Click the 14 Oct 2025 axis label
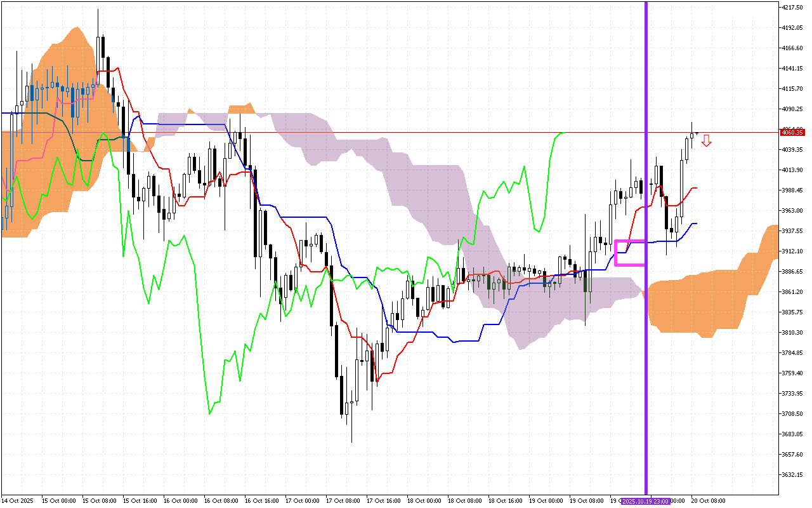The image size is (812, 508). 19,500
